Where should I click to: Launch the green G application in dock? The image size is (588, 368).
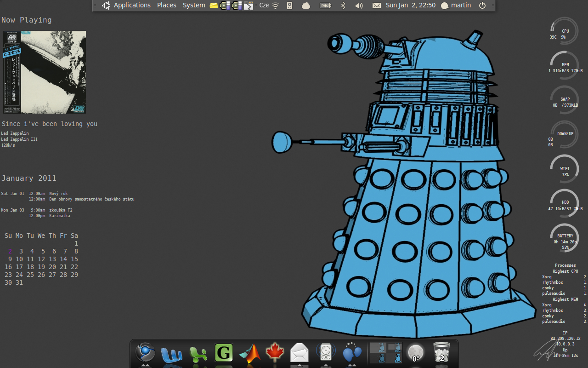(224, 353)
